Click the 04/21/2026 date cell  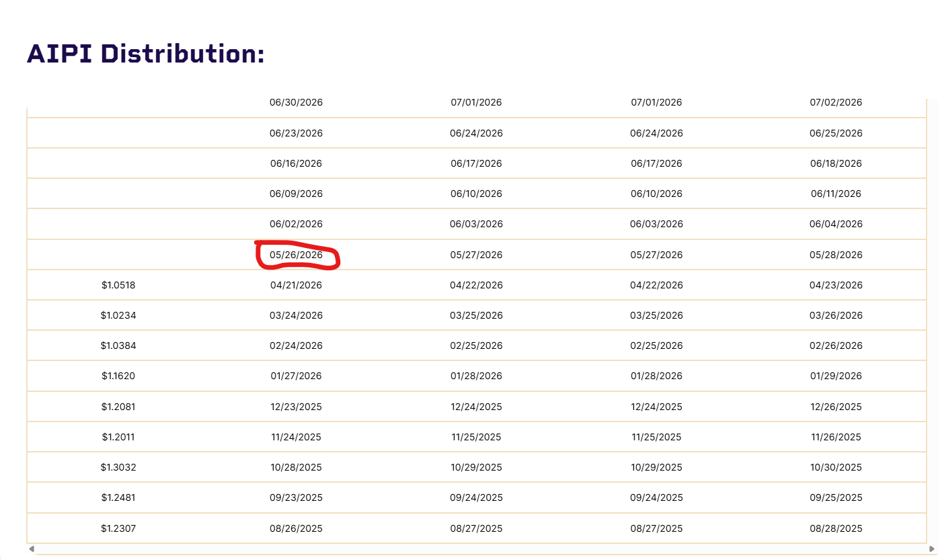[x=296, y=285]
